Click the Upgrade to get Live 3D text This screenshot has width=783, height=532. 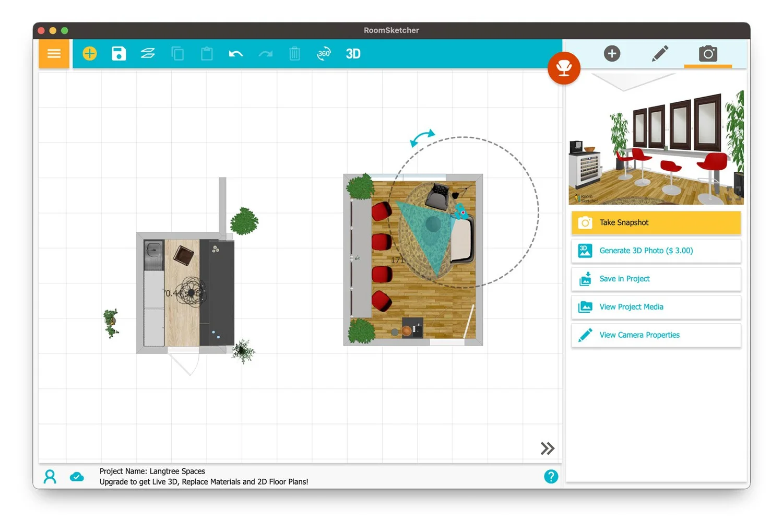(x=204, y=482)
